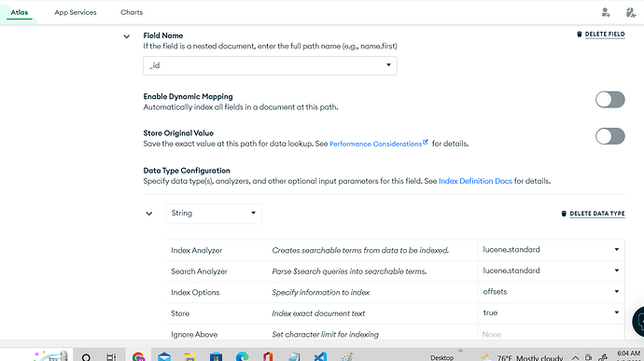Open the Index Options offsets dropdown
Viewport: 644px width, 361px height.
[551, 292]
